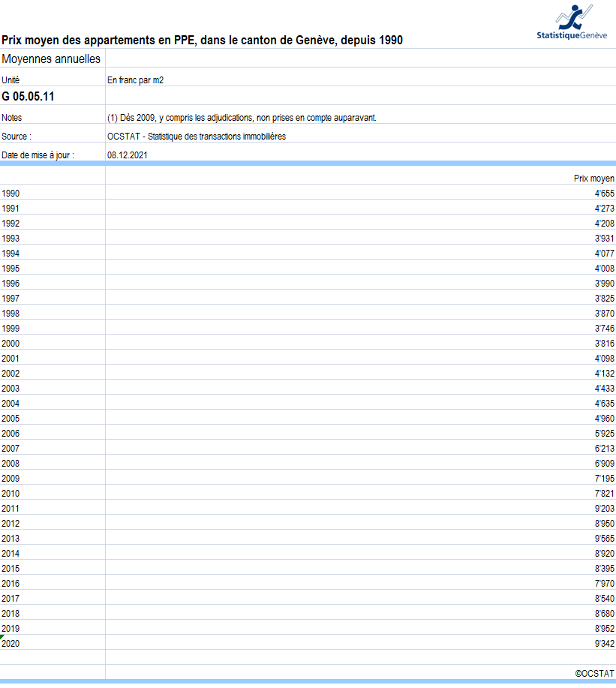616x688 pixels.
Task: Click the year cell '2016'
Action: (x=11, y=584)
